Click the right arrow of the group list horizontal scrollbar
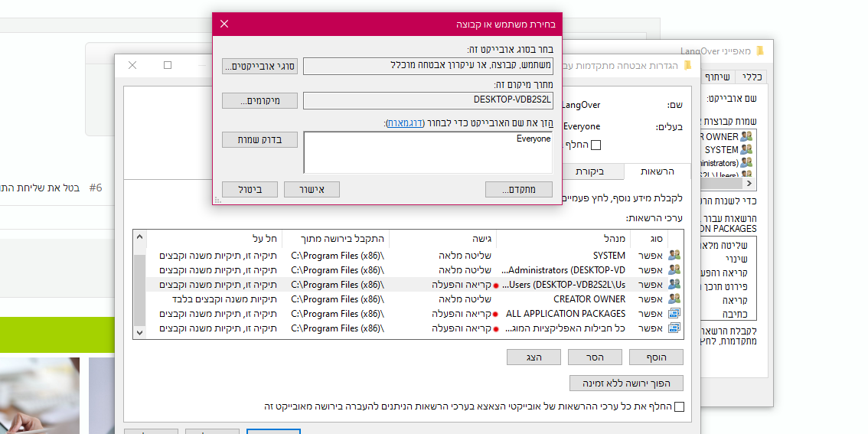The image size is (868, 434). 749,183
